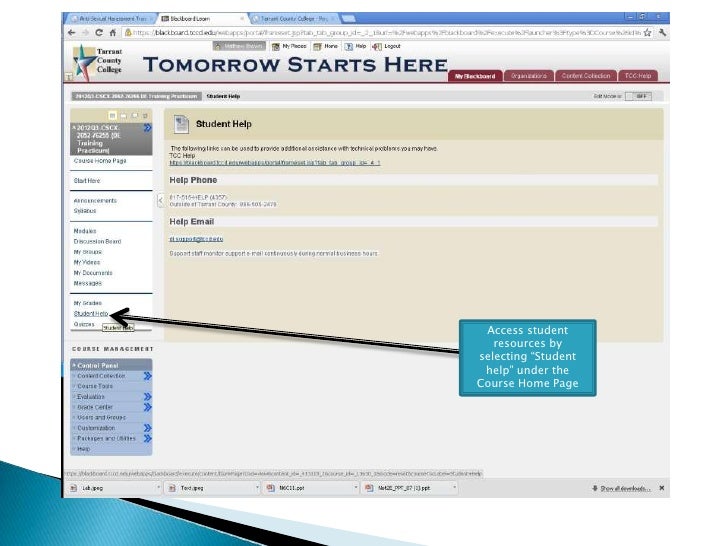
Task: Open My Grades in course menu
Action: [x=88, y=303]
